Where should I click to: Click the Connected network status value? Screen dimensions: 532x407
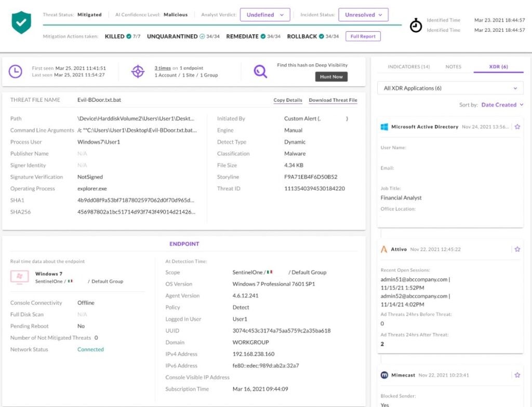[90, 349]
